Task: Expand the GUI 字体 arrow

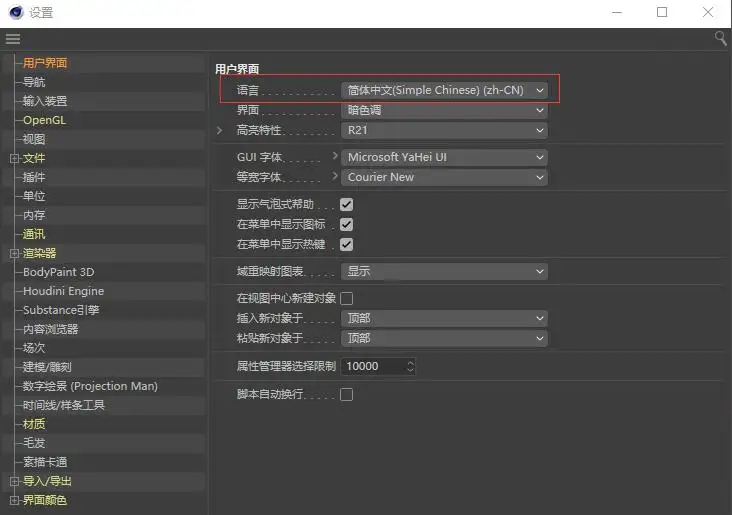Action: pos(335,156)
